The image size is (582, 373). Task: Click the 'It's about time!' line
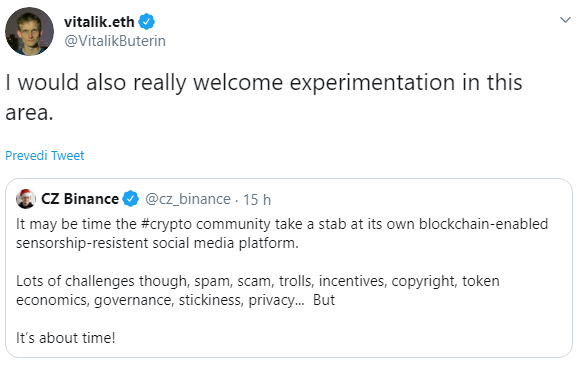[66, 338]
